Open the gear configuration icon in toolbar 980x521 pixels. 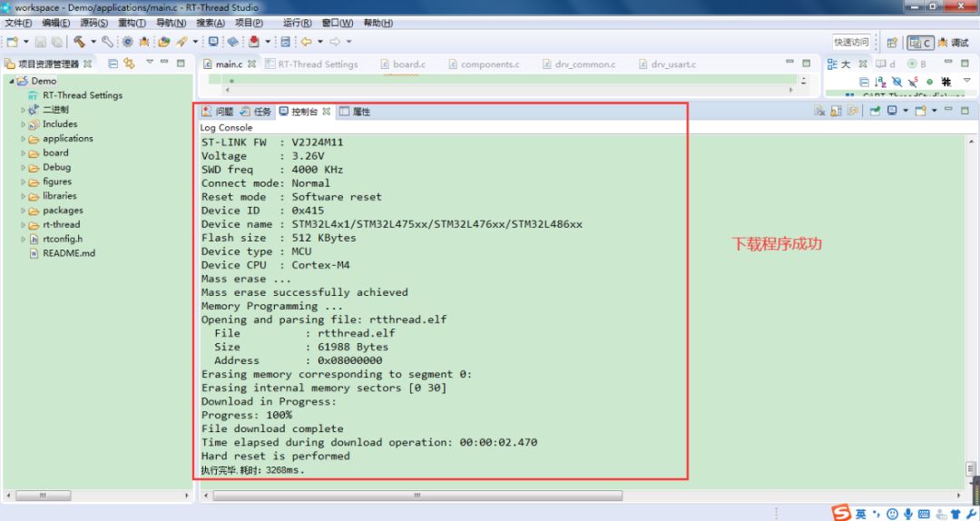click(x=128, y=42)
